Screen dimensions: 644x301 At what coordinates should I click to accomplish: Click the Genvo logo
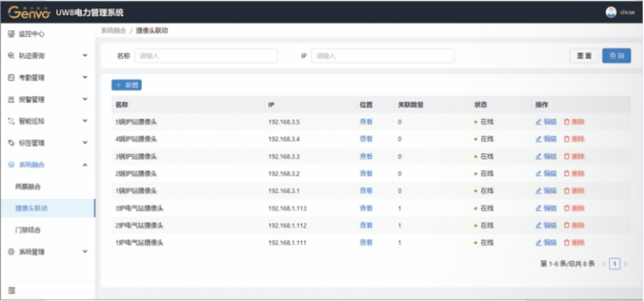pyautogui.click(x=29, y=12)
